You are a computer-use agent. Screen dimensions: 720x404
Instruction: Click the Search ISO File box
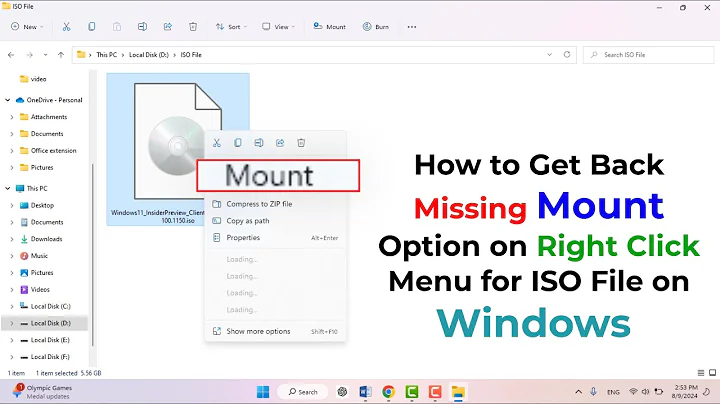tap(648, 55)
